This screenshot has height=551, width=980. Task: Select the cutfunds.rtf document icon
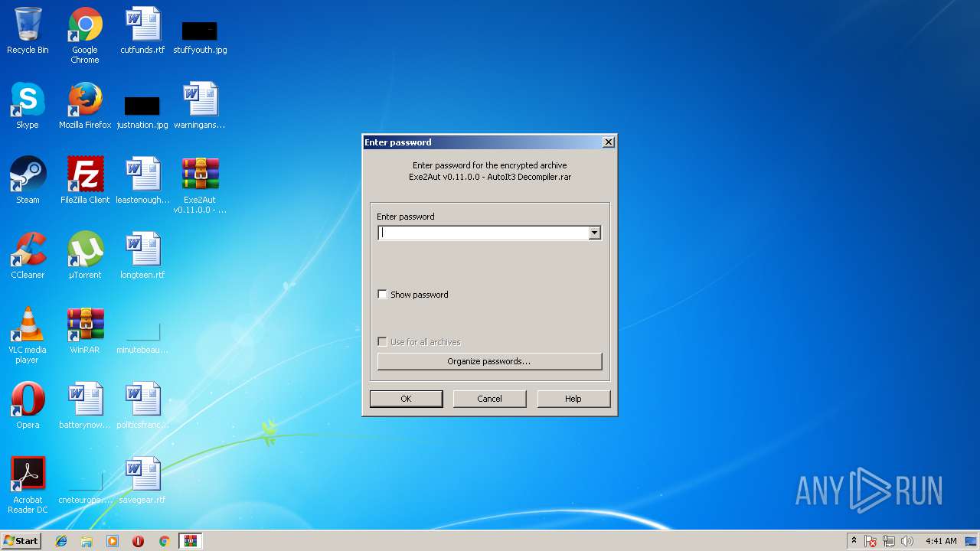click(142, 31)
